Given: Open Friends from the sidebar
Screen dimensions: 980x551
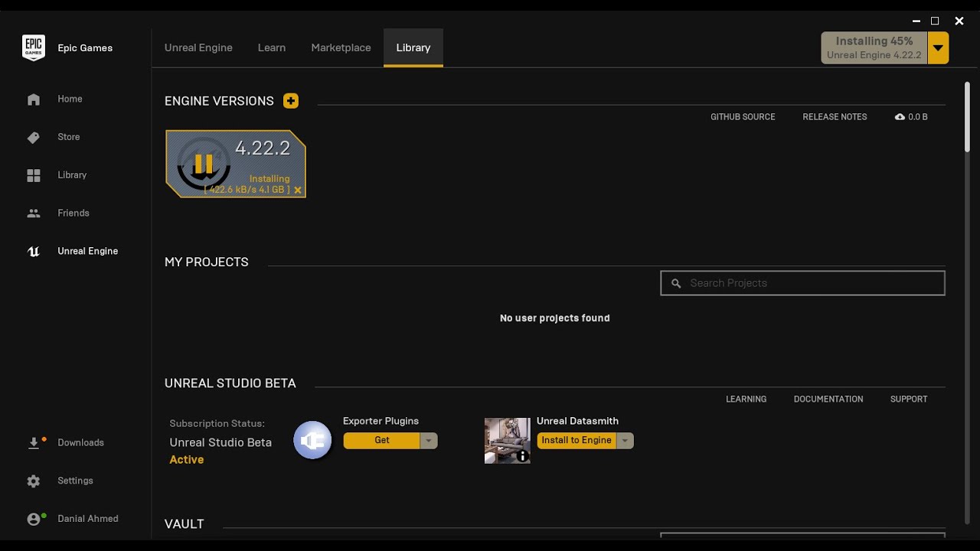Looking at the screenshot, I should coord(75,214).
